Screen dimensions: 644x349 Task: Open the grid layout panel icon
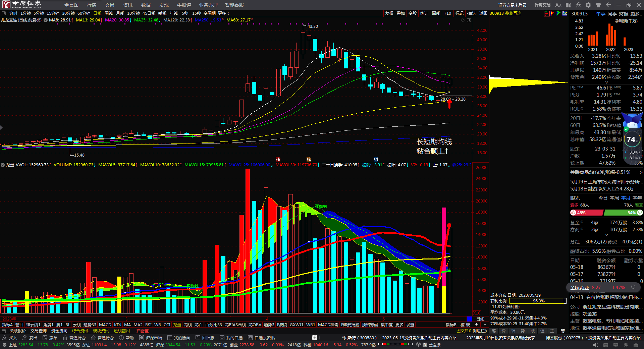point(568,5)
